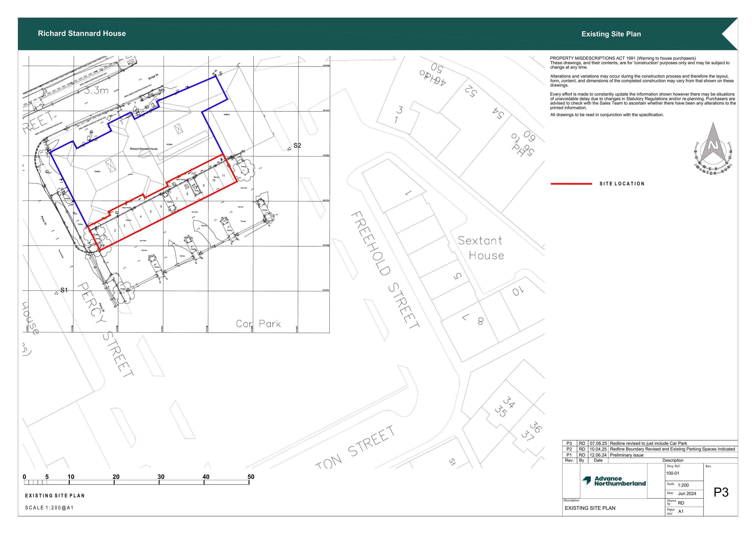The width and height of the screenshot is (756, 534).
Task: Click the S1 survey station triangle
Action: [56, 293]
